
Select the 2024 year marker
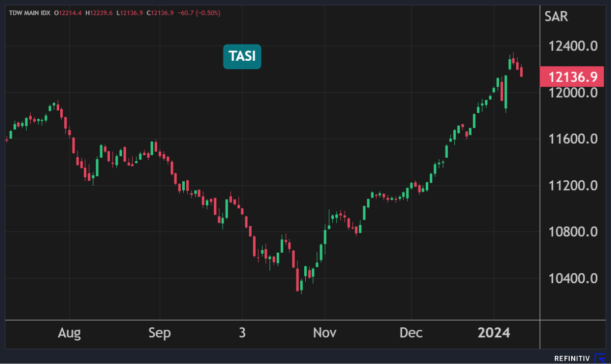pos(494,333)
